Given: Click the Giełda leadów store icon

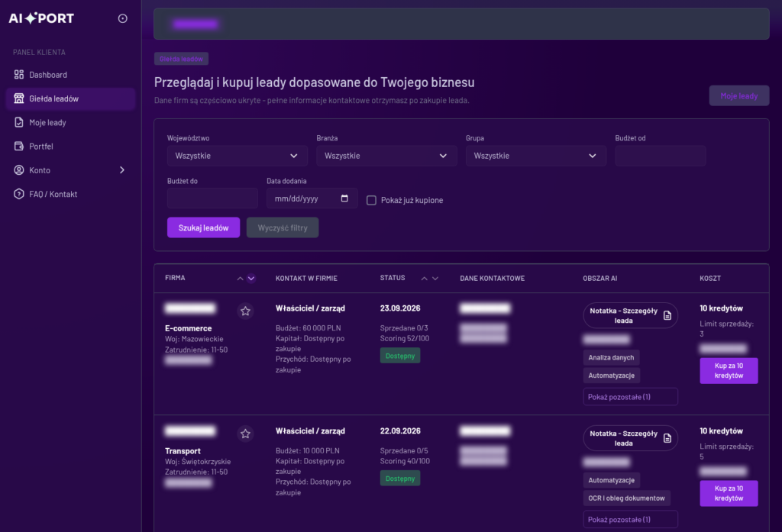Looking at the screenshot, I should (x=19, y=98).
